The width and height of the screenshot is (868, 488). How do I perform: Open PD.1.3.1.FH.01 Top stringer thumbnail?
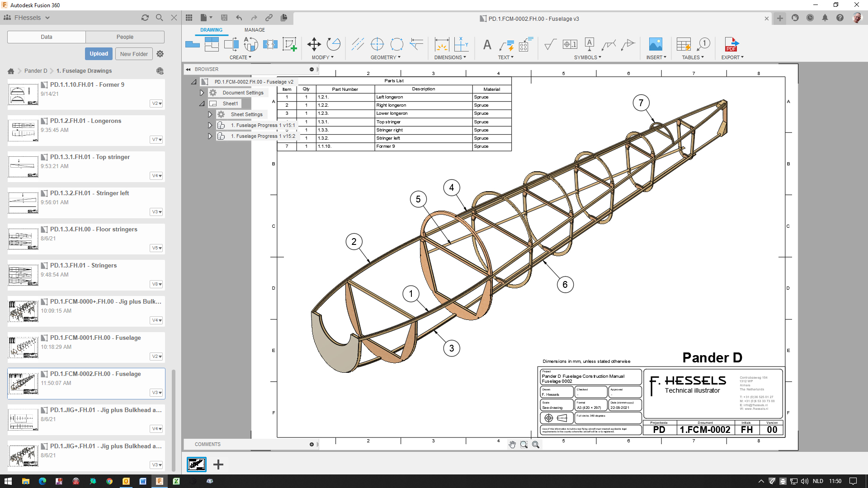[x=24, y=166]
